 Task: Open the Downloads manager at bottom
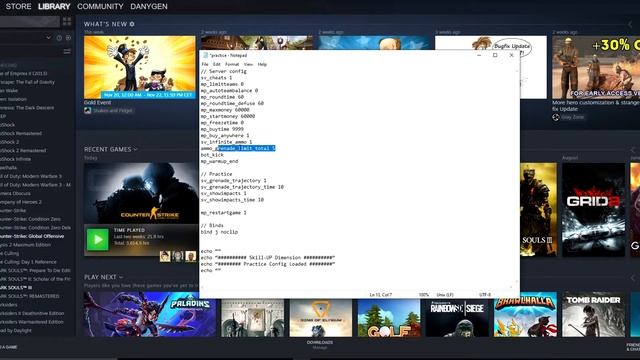click(x=320, y=344)
